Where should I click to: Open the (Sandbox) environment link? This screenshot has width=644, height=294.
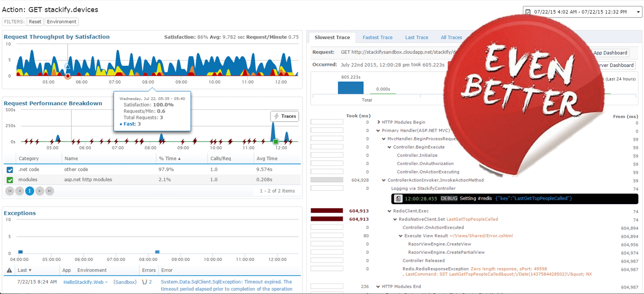(x=125, y=282)
